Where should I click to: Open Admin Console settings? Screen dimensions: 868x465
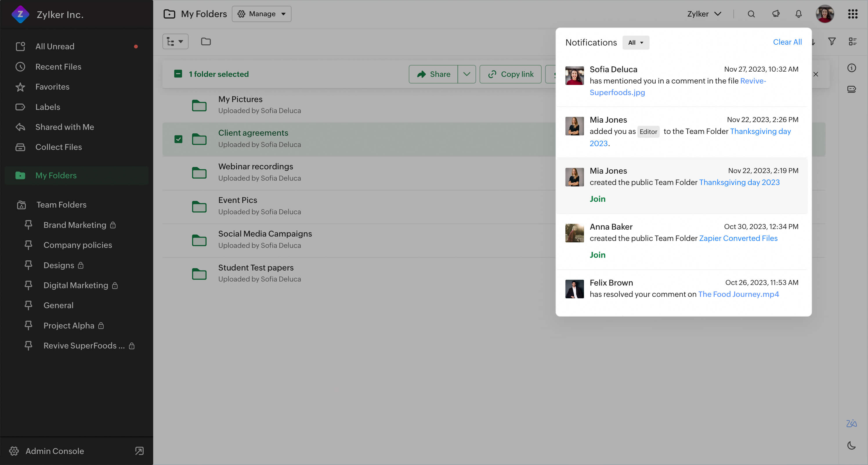click(x=55, y=451)
